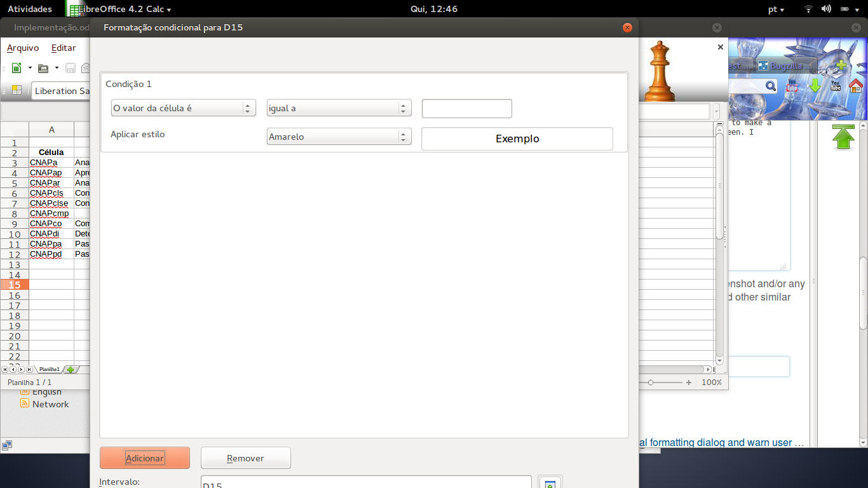868x488 pixels.
Task: Click the red home icon in browser
Action: (x=855, y=86)
